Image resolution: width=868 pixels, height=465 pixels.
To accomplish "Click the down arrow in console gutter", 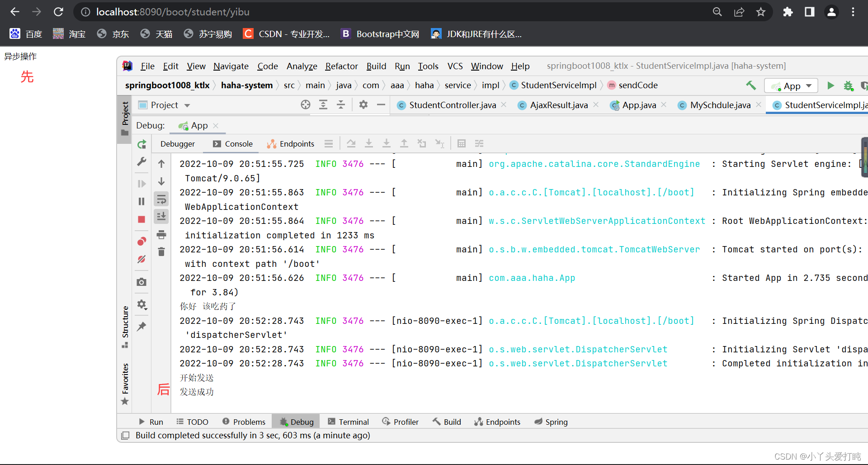I will coord(161,181).
